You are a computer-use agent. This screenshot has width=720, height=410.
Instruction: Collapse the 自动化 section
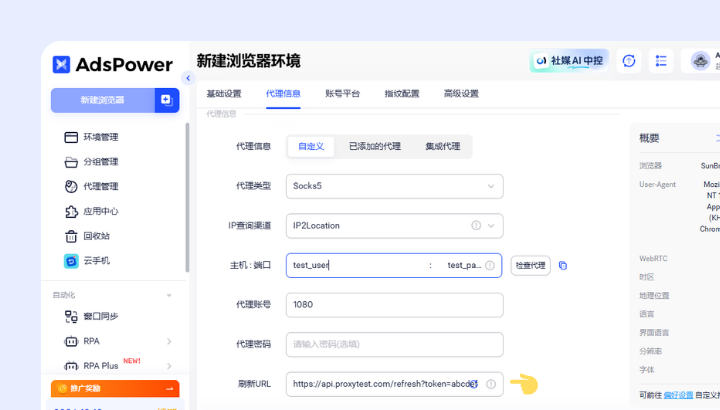click(x=169, y=295)
